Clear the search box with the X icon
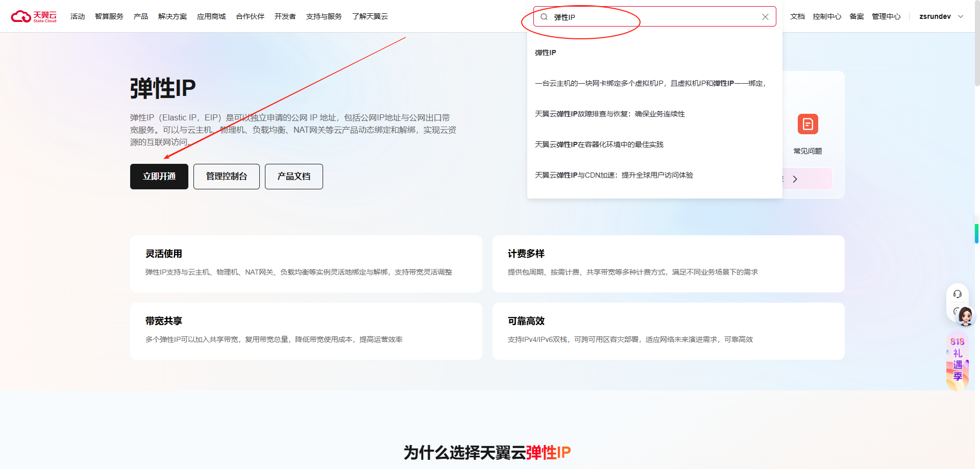The image size is (980, 469). (765, 16)
